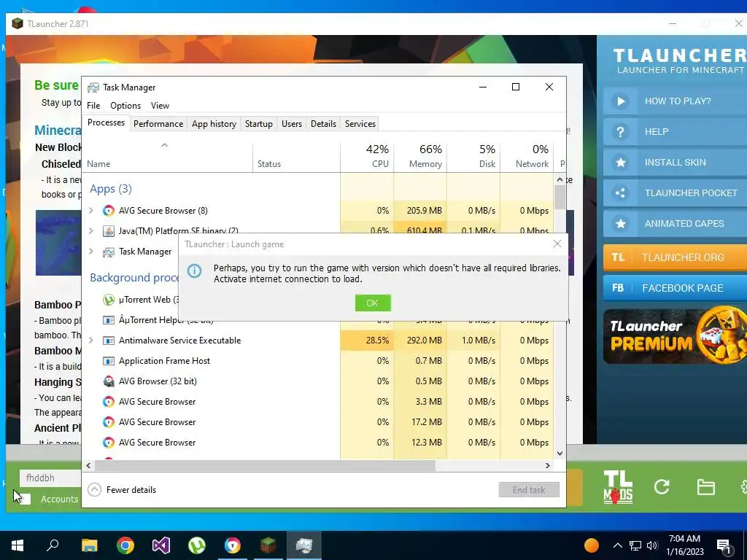The image size is (747, 560).
Task: Click the horizontal scrollbar right arrow
Action: [548, 465]
